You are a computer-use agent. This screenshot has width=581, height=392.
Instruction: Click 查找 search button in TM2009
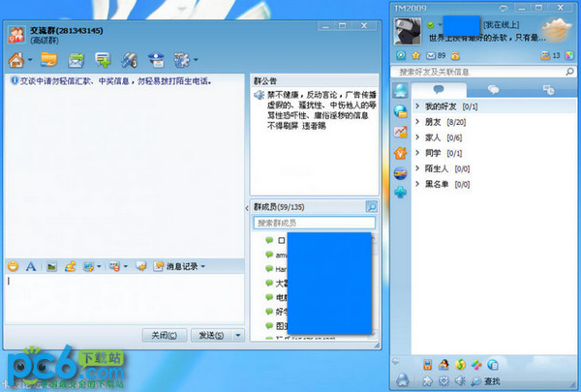point(486,381)
